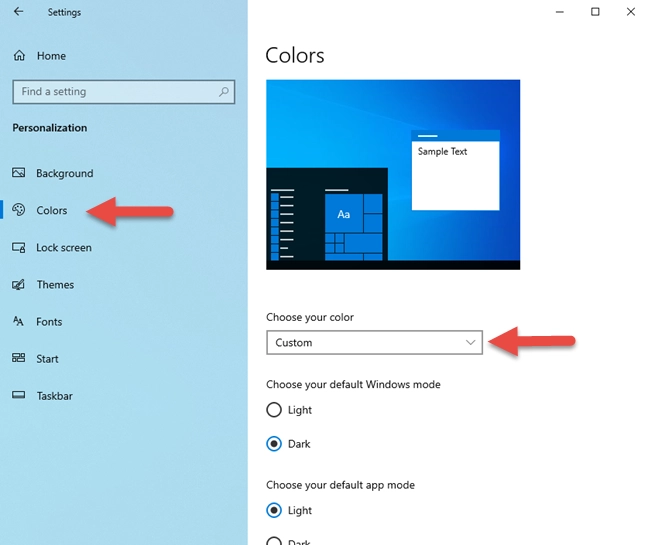The image size is (648, 545).
Task: Click the Choose your default app mode label
Action: pyautogui.click(x=341, y=485)
